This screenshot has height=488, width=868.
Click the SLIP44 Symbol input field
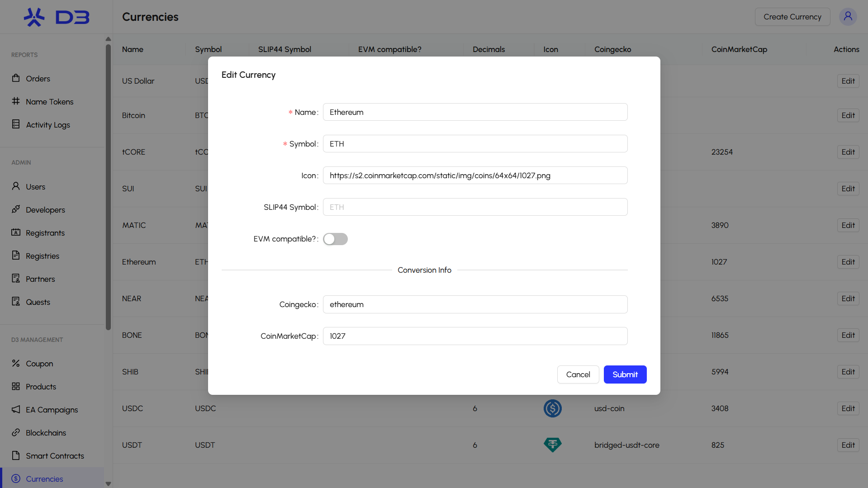coord(475,207)
